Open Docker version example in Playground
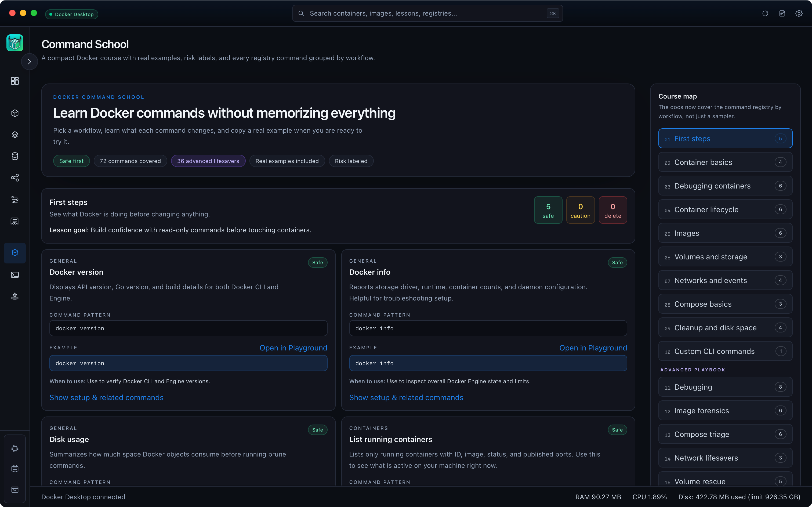The height and width of the screenshot is (507, 812). click(x=293, y=348)
